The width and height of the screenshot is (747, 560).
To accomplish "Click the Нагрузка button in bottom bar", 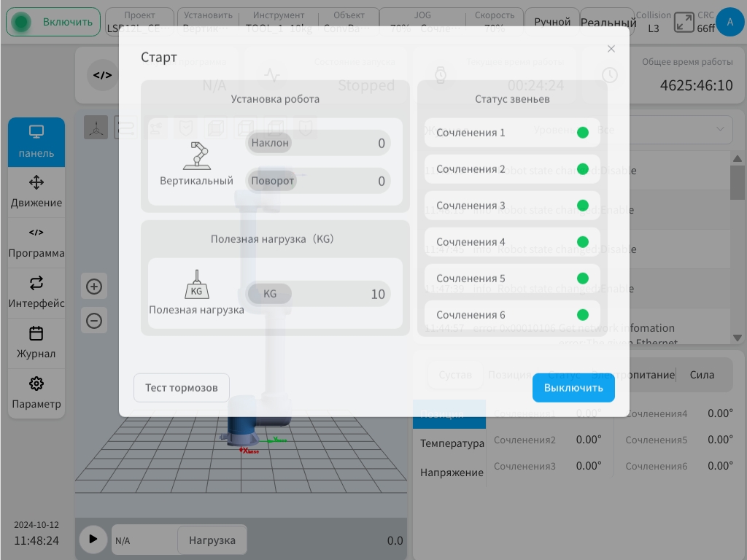I will point(212,540).
